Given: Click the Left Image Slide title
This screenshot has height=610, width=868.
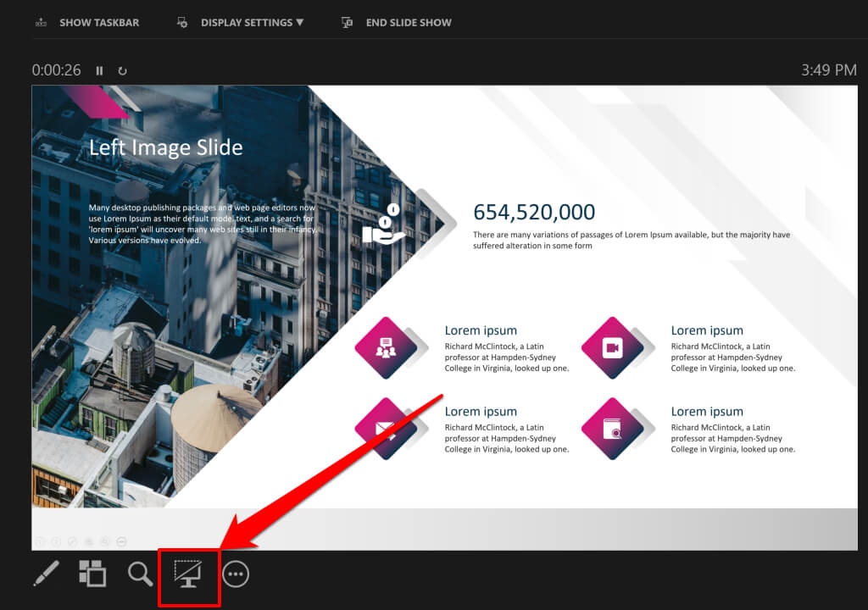Looking at the screenshot, I should (x=165, y=147).
